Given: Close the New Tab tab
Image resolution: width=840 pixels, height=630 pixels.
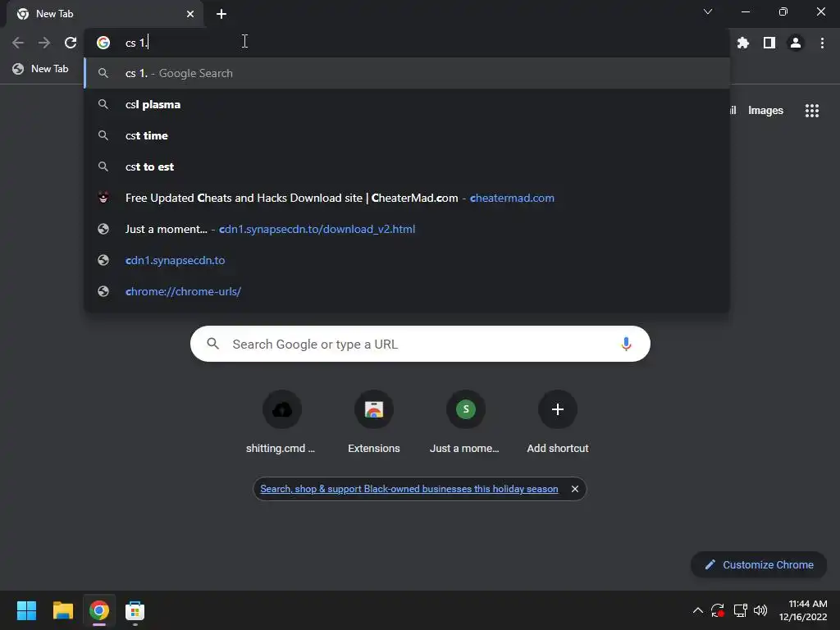Looking at the screenshot, I should pos(190,14).
